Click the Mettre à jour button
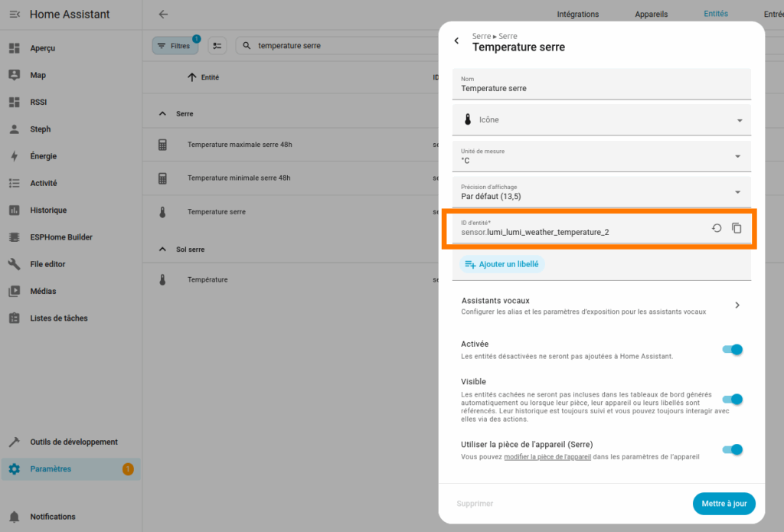This screenshot has height=532, width=784. (724, 504)
